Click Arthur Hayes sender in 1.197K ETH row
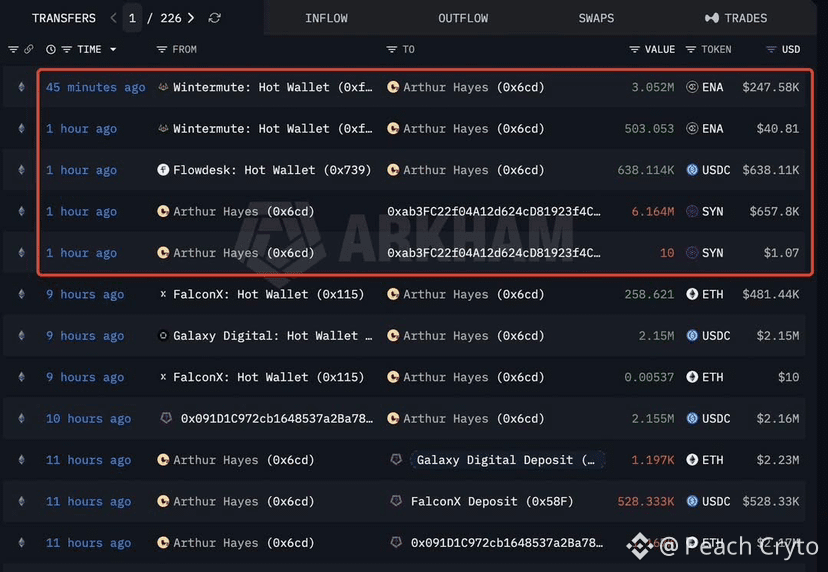Screen dimensions: 828x572 [236, 460]
